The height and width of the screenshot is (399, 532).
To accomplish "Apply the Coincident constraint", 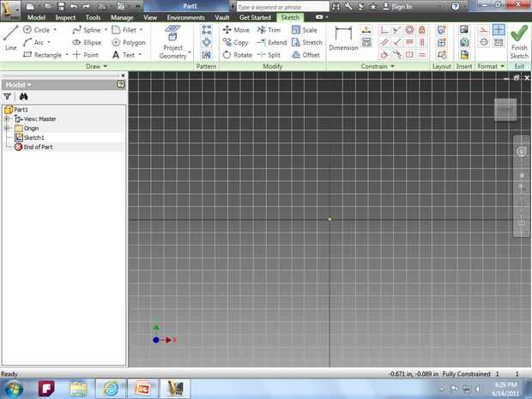I will tap(384, 30).
